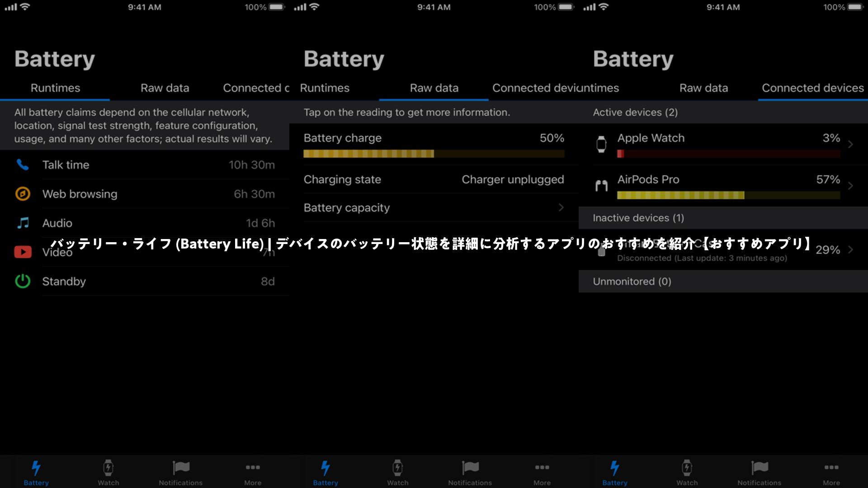The height and width of the screenshot is (488, 868).
Task: Tap the Video red play icon
Action: (23, 252)
